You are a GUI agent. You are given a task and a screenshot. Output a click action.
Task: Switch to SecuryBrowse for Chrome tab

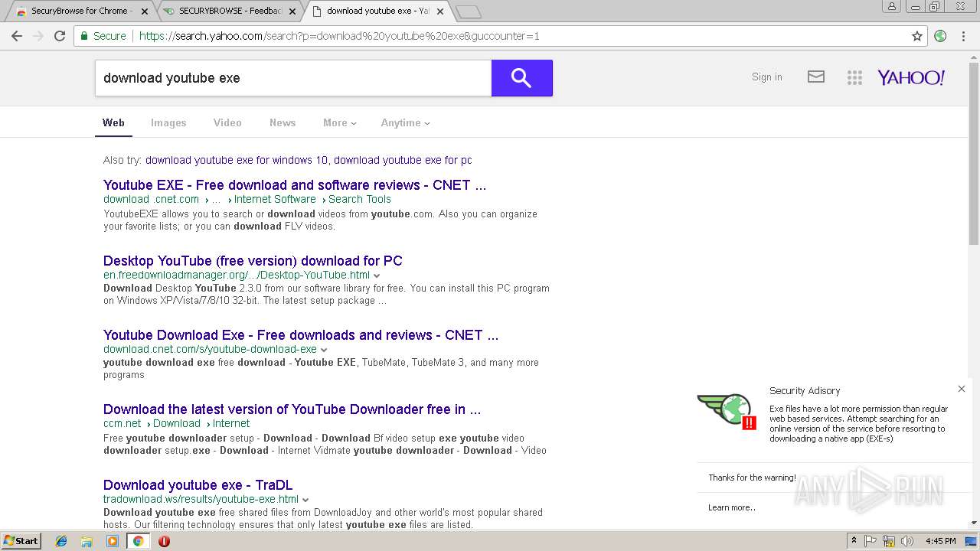pos(80,11)
